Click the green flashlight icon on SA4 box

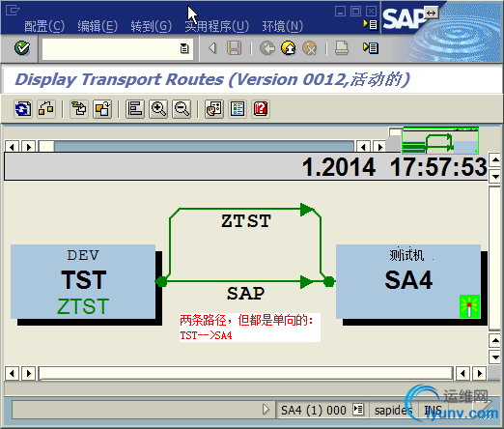click(469, 306)
